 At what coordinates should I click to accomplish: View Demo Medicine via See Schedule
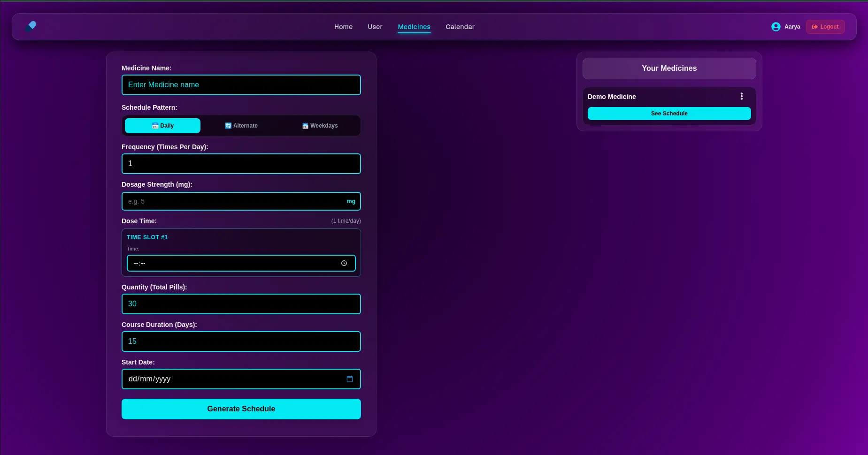(x=669, y=114)
